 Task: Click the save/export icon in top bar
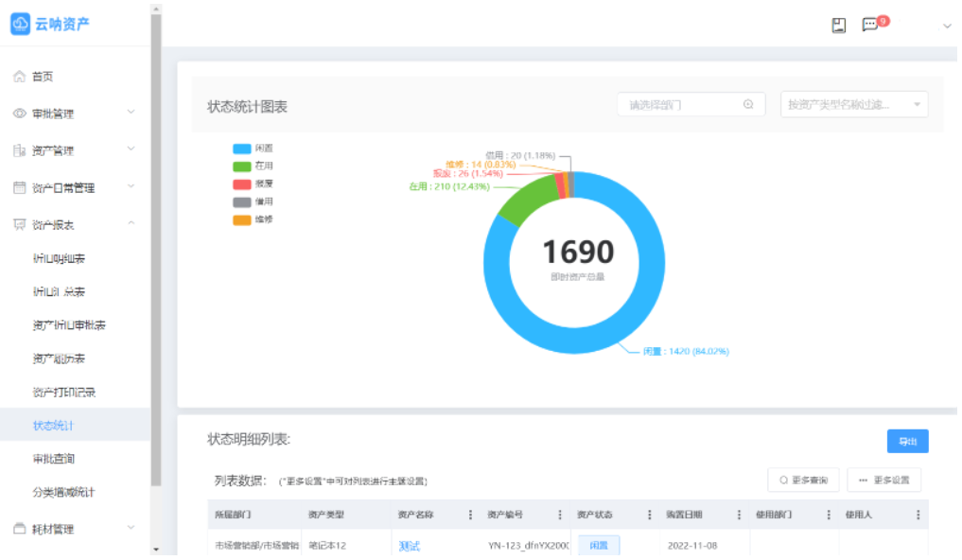(838, 25)
